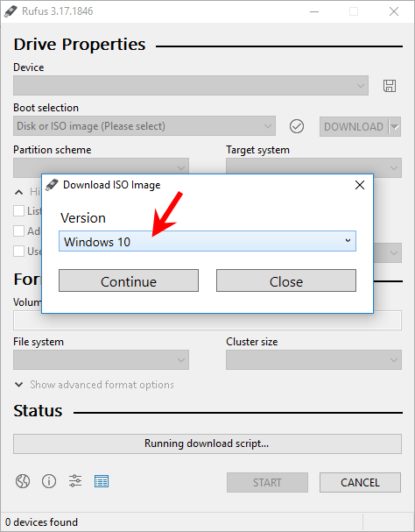Expand Show advanced format options
The width and height of the screenshot is (415, 532).
(x=95, y=385)
